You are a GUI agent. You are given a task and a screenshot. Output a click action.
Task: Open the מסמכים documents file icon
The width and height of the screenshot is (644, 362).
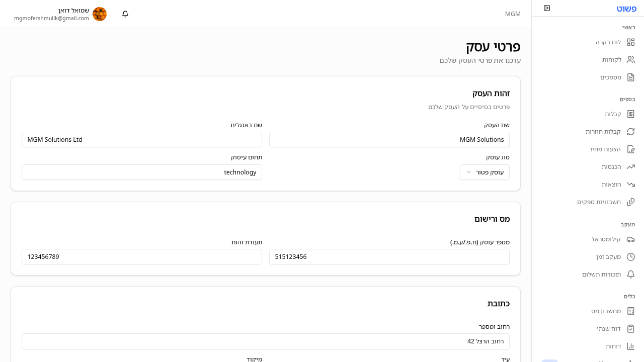point(631,77)
